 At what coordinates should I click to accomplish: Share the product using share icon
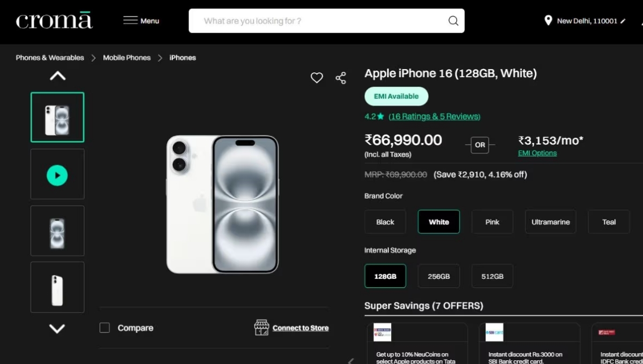click(341, 78)
